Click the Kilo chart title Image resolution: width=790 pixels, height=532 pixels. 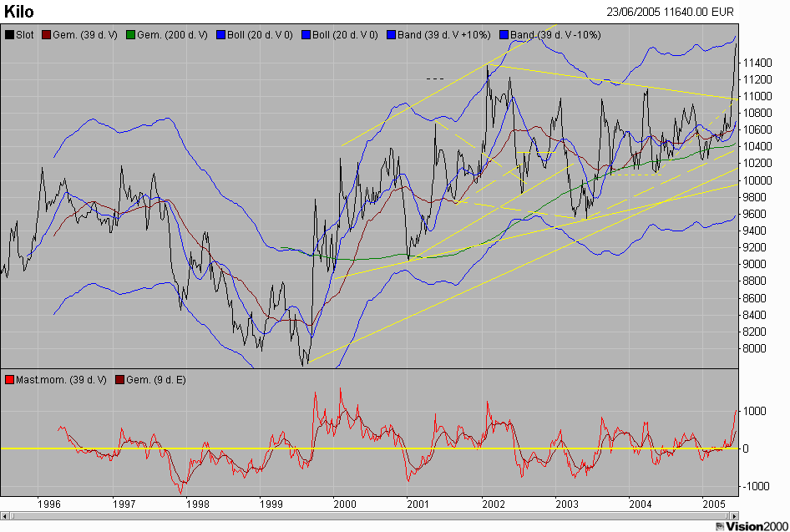point(19,11)
